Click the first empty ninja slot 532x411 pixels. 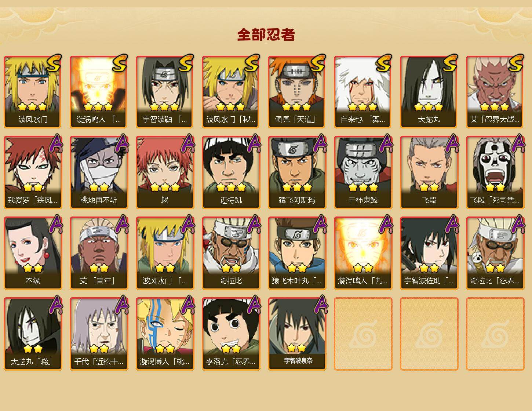tap(363, 334)
